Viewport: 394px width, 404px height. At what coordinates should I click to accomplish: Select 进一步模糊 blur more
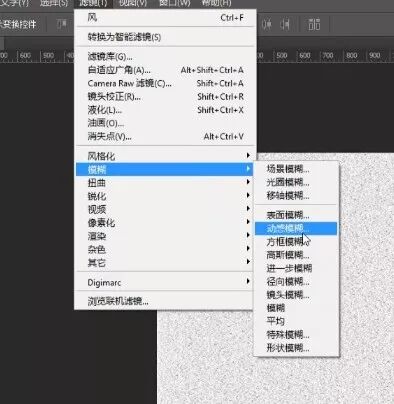pyautogui.click(x=296, y=268)
